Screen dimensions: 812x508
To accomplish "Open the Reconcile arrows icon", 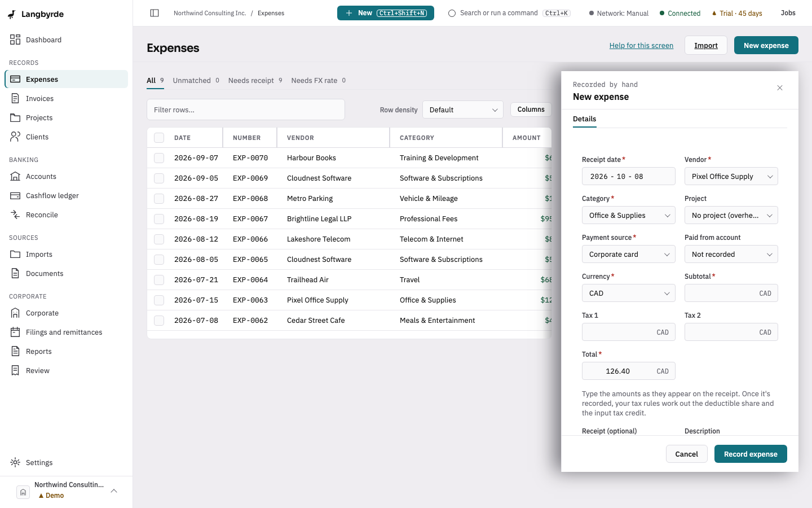I will pos(15,214).
